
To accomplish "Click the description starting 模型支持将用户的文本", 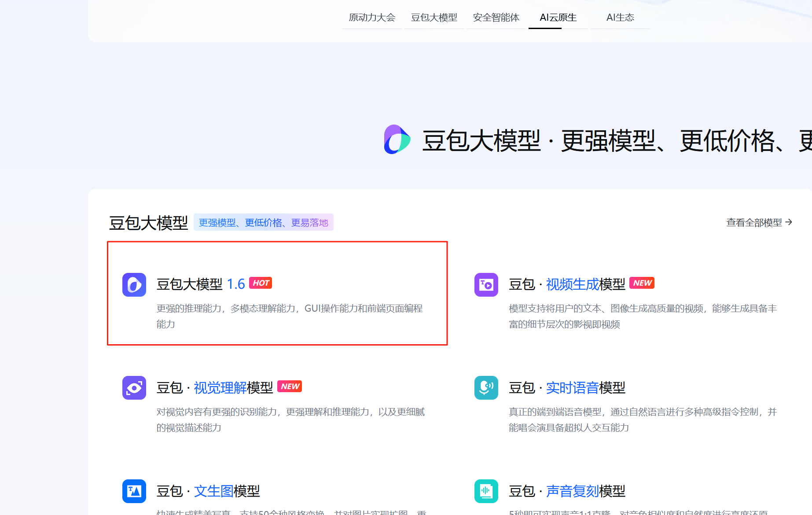I will click(x=643, y=316).
